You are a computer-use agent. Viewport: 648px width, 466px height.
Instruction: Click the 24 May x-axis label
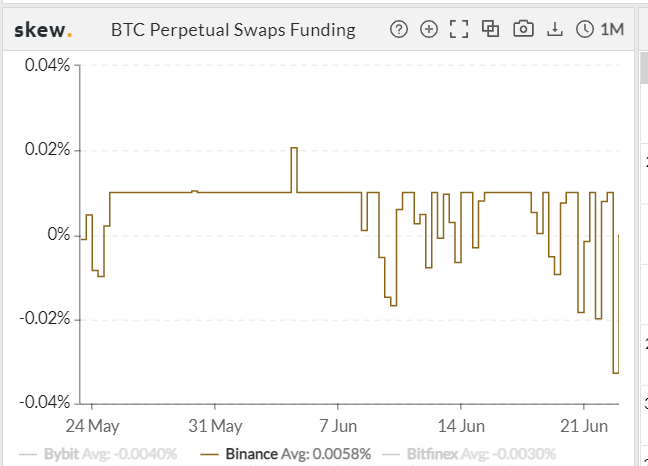93,425
